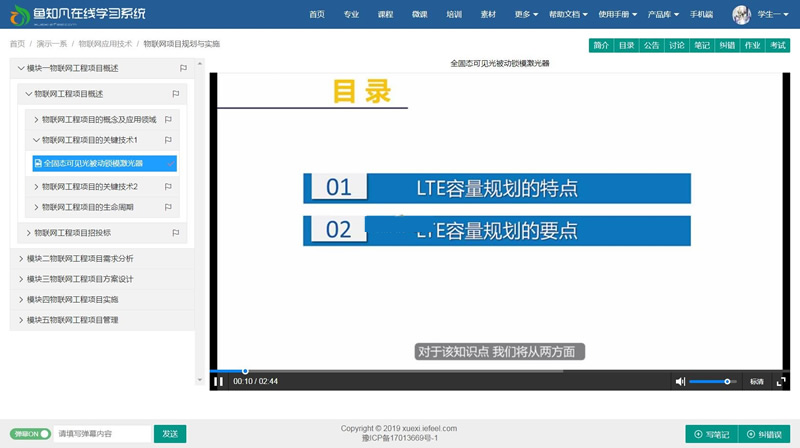The height and width of the screenshot is (448, 800).
Task: Mute the video volume speaker icon
Action: 680,381
